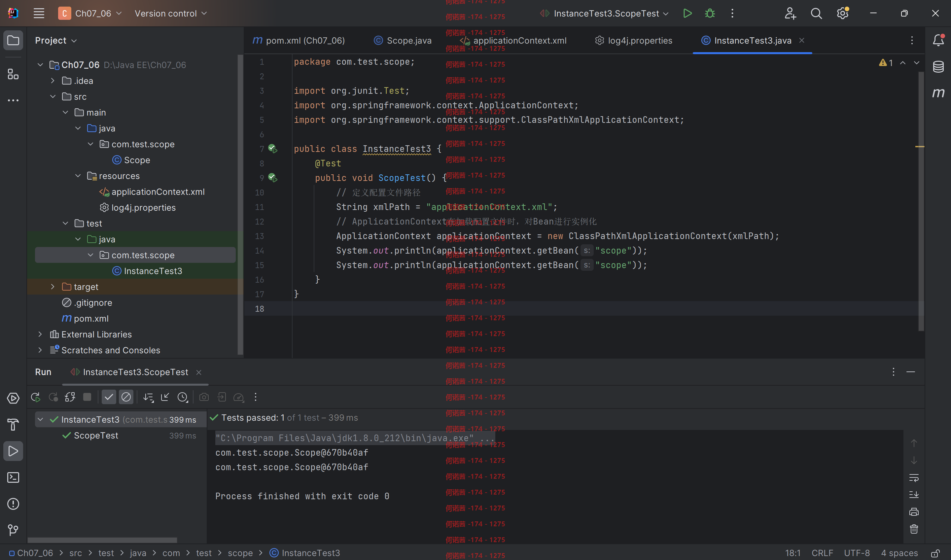951x560 pixels.
Task: Click the import test results arrow icon
Action: tap(165, 397)
